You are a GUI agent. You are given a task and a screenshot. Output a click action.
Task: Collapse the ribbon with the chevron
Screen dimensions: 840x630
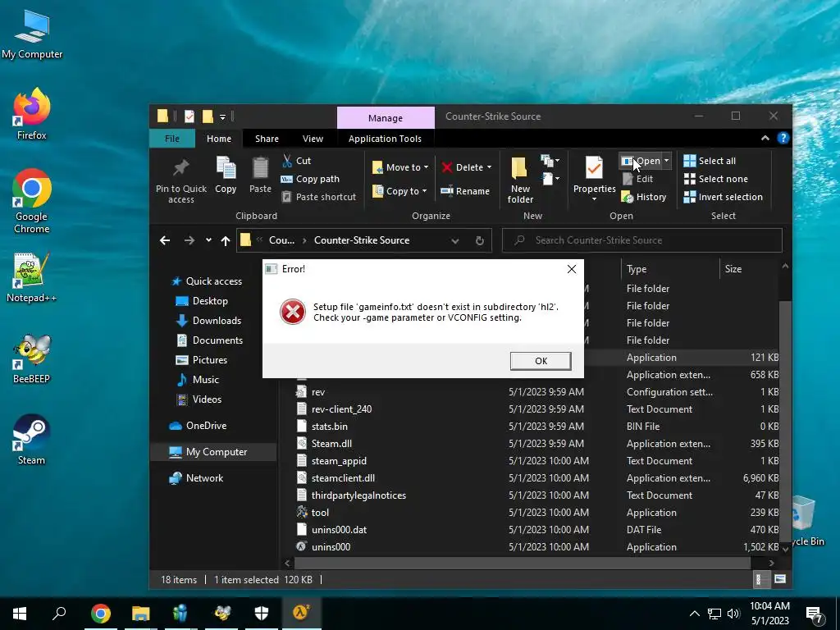click(765, 138)
